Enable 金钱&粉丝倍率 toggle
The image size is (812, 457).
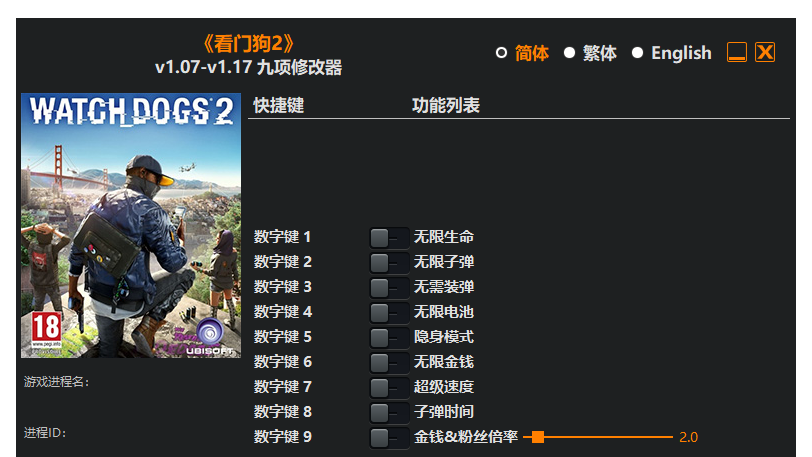click(389, 437)
